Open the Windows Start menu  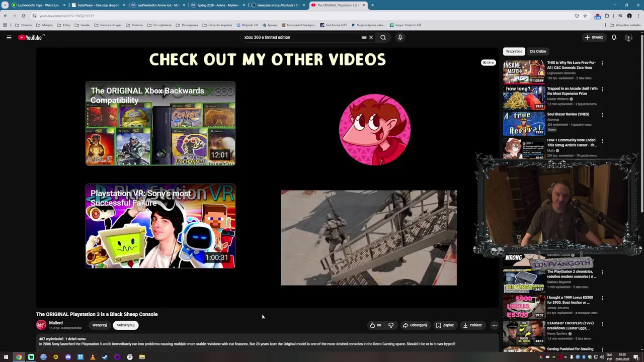tap(6, 357)
